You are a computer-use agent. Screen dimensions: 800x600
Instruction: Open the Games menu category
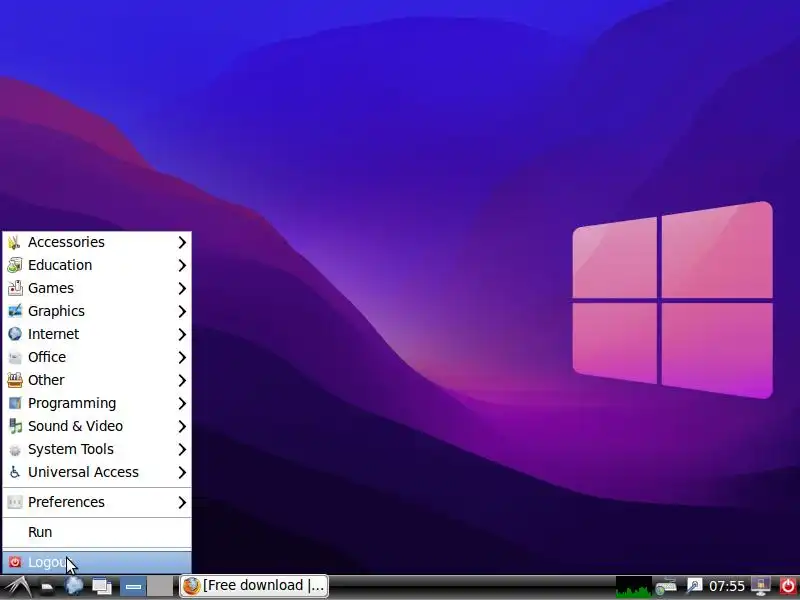(x=97, y=288)
